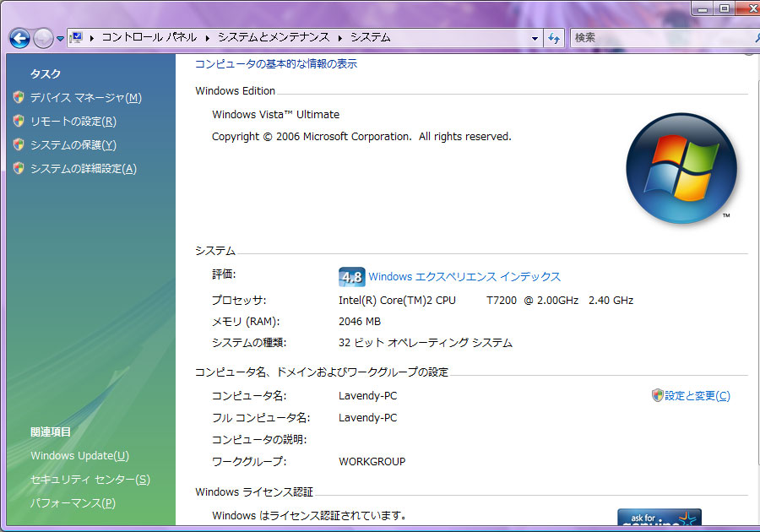Image resolution: width=760 pixels, height=532 pixels.
Task: Click the Lavendy-PC value beside コンピュータ名
Action: click(x=368, y=396)
